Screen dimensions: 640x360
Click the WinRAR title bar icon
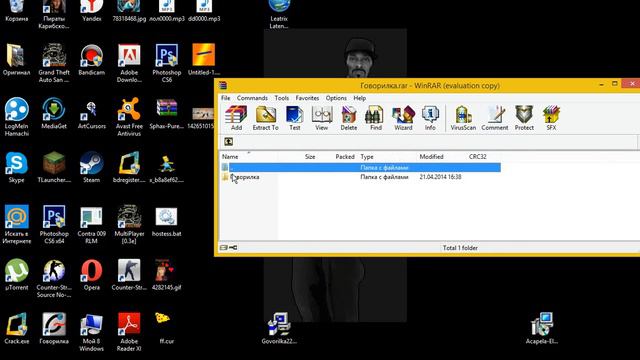pyautogui.click(x=222, y=85)
